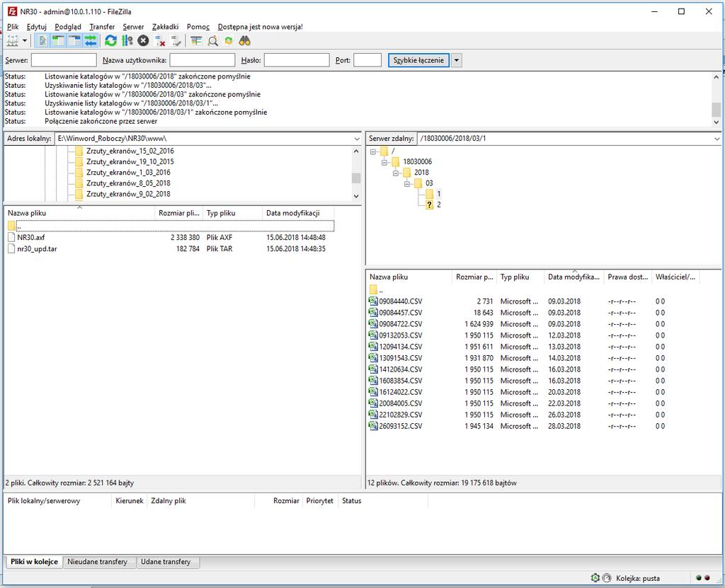Open the Edytuj menu
This screenshot has height=588, width=725.
tap(37, 27)
